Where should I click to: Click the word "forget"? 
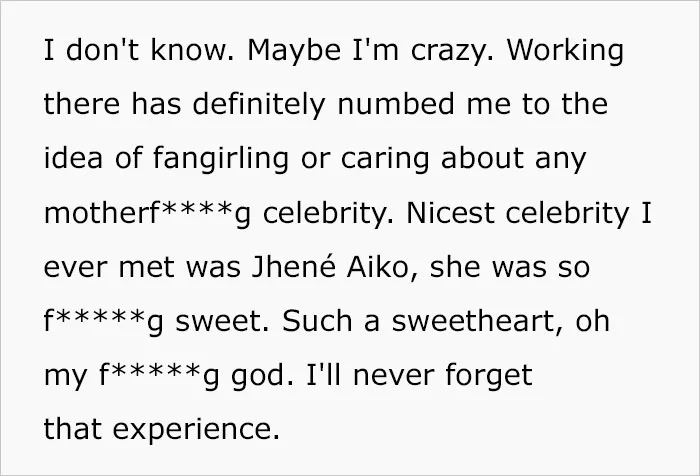pos(488,376)
